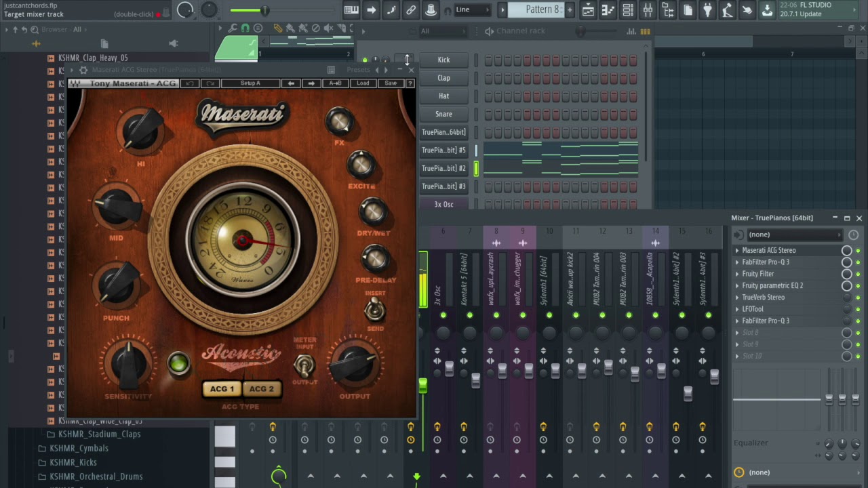
Task: Toggle Maserati ACG Stereo effect enable LED
Action: coord(858,250)
